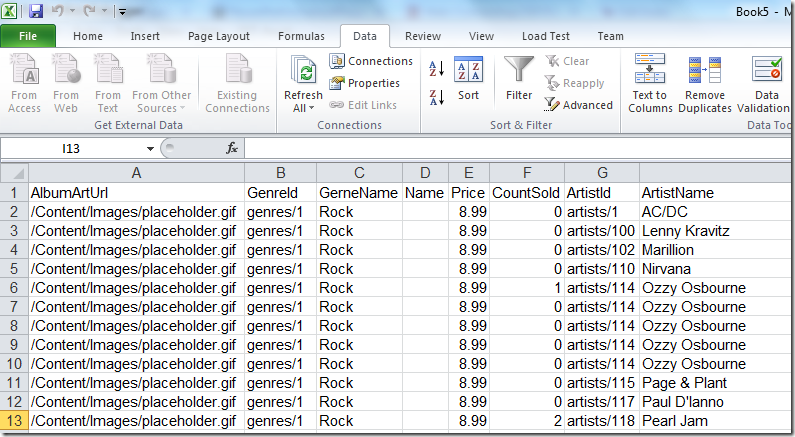The width and height of the screenshot is (795, 437).
Task: Click the Undo arrow in quick access toolbar
Action: (57, 11)
